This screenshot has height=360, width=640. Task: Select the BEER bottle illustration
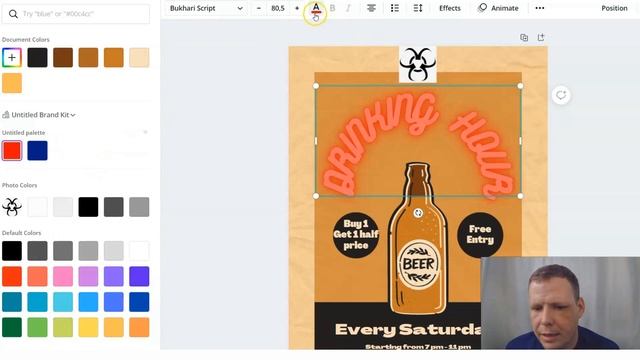[x=417, y=239]
